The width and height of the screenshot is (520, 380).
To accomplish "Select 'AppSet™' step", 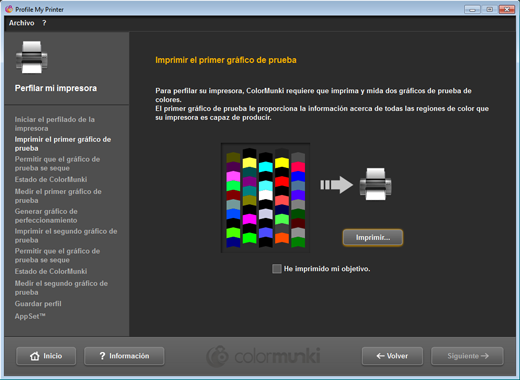I will click(x=30, y=316).
